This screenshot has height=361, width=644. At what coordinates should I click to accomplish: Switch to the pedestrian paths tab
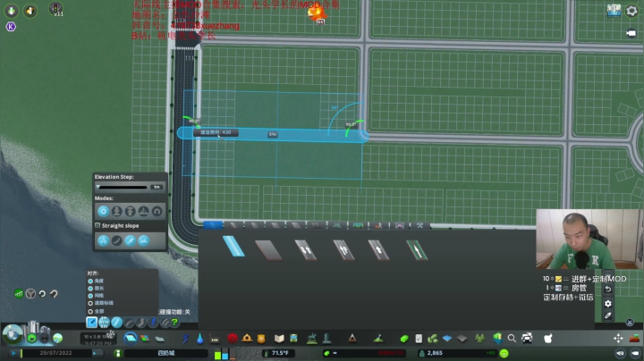click(x=378, y=225)
